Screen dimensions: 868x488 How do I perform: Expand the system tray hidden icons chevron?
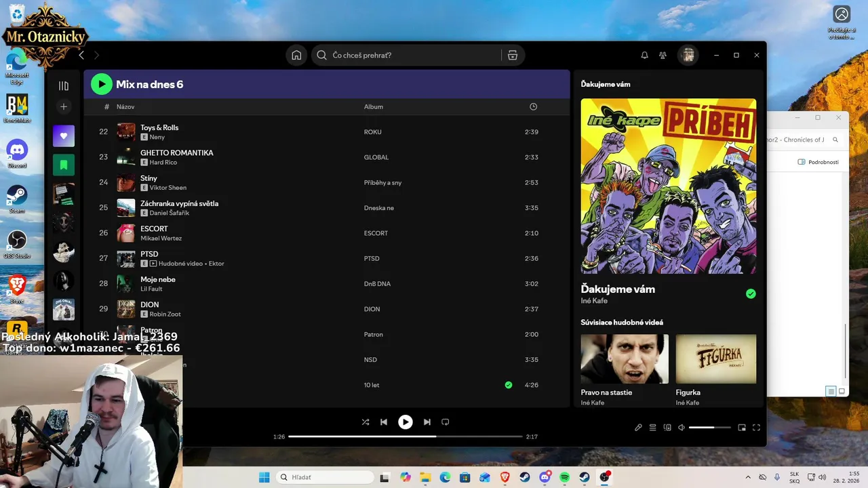pos(748,477)
